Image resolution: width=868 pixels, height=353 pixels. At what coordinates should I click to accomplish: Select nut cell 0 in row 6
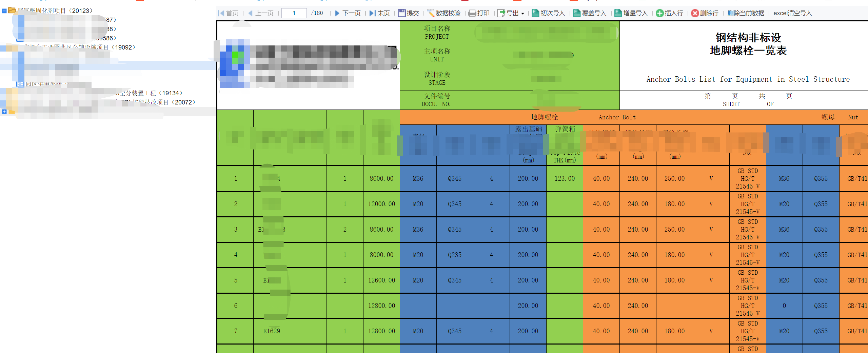coord(784,306)
